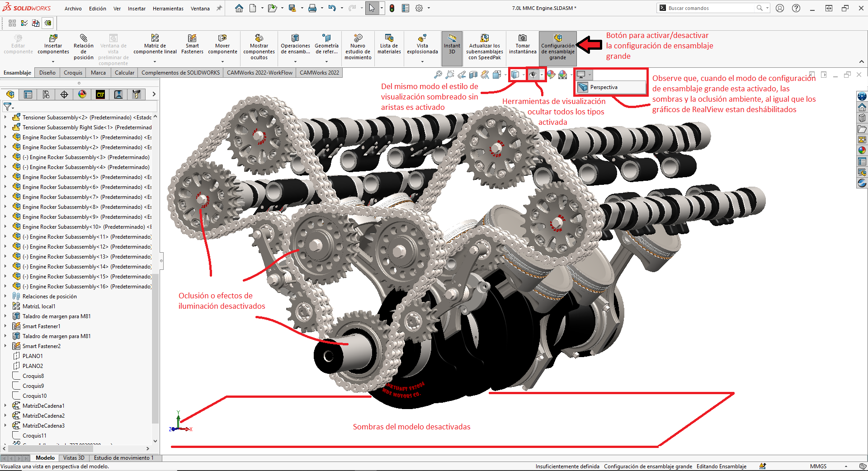This screenshot has height=471, width=868.
Task: Toggle Configuración de ensamblaje grande mode
Action: [557, 46]
